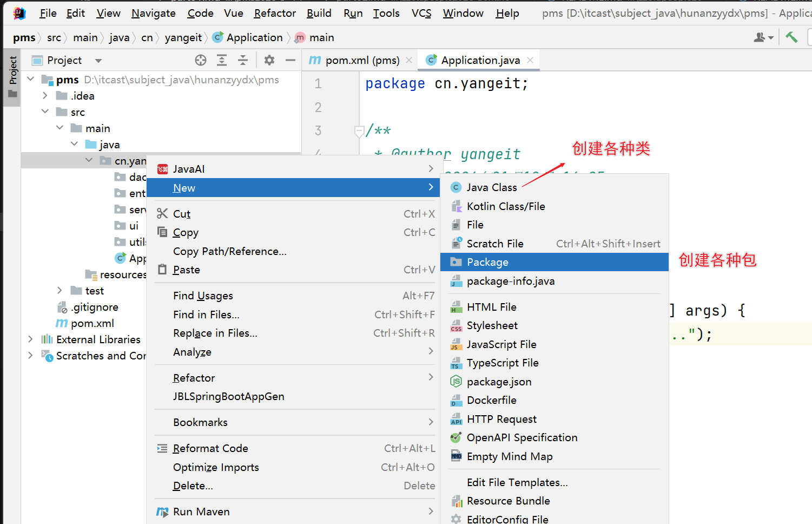Click the Application breadcrumb in navigation bar

click(254, 37)
